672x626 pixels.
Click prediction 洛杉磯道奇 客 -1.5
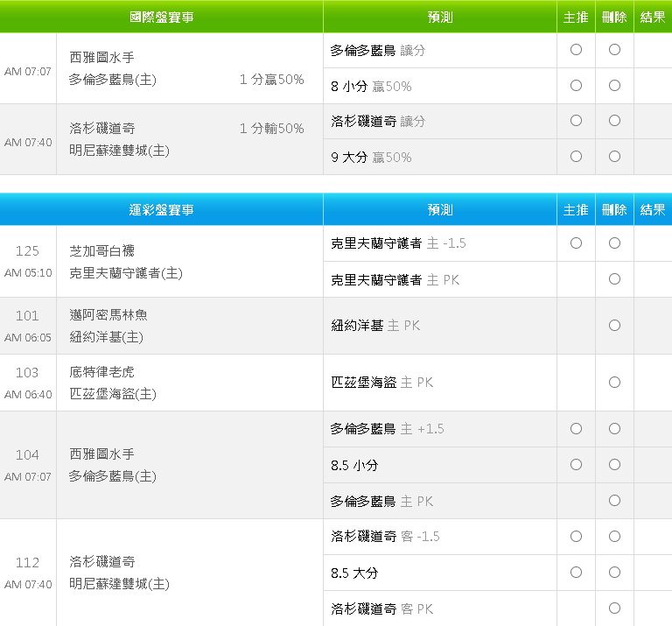pos(385,537)
